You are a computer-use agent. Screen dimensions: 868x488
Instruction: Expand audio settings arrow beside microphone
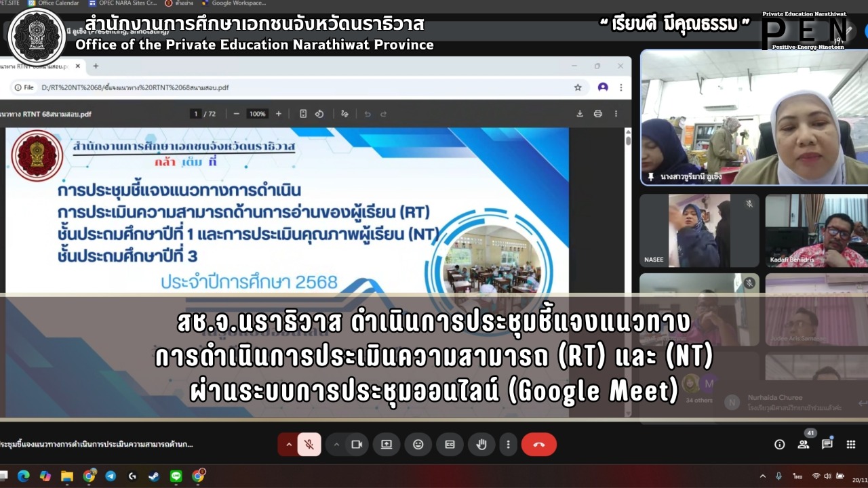(x=289, y=445)
